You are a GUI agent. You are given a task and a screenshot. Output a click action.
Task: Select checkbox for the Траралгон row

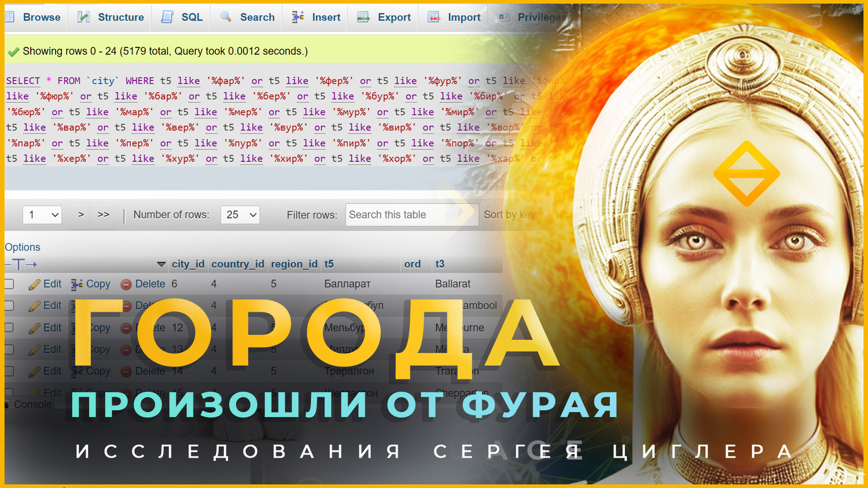pyautogui.click(x=9, y=371)
